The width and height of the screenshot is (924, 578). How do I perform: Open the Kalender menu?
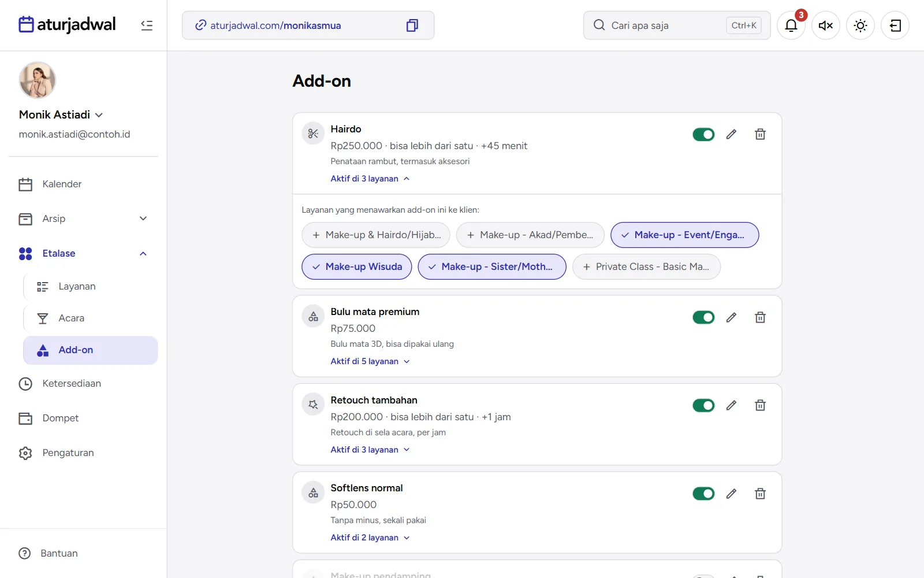(x=83, y=184)
